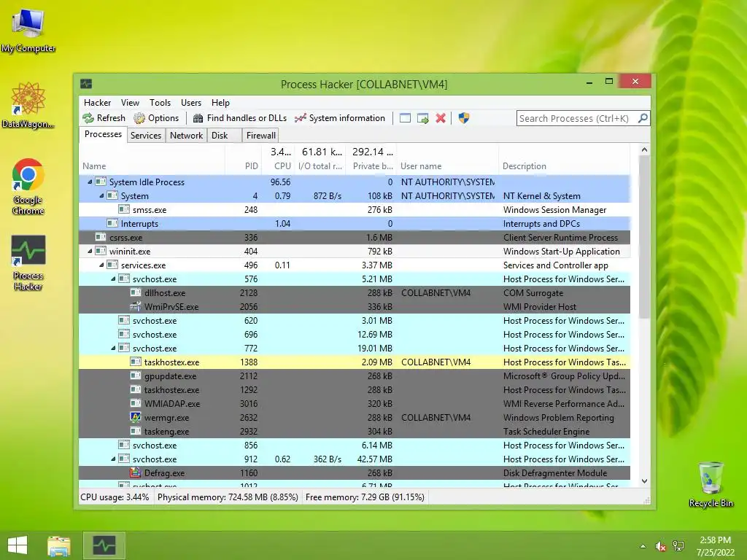Open the View menu

point(130,102)
